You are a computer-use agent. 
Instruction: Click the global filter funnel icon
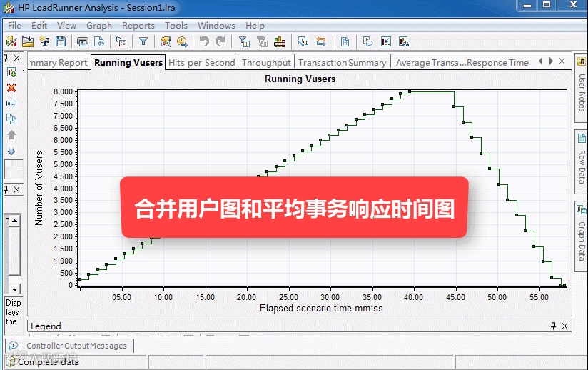click(x=143, y=41)
